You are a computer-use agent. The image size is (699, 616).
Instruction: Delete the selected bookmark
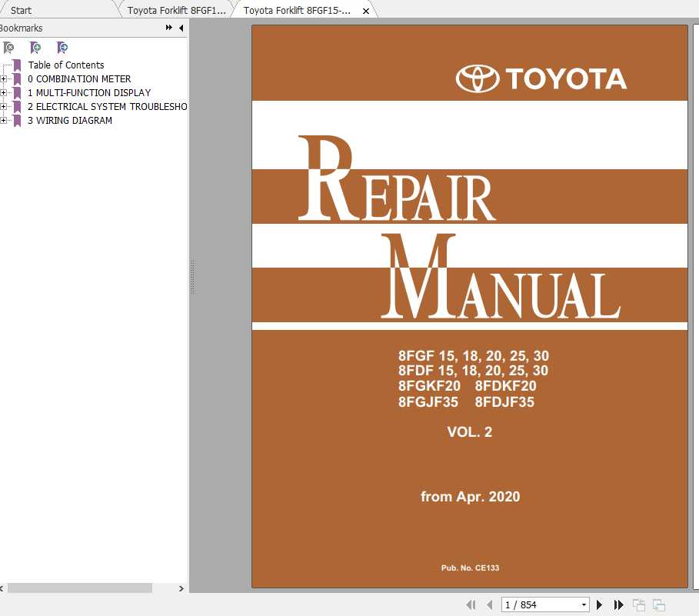[x=9, y=48]
